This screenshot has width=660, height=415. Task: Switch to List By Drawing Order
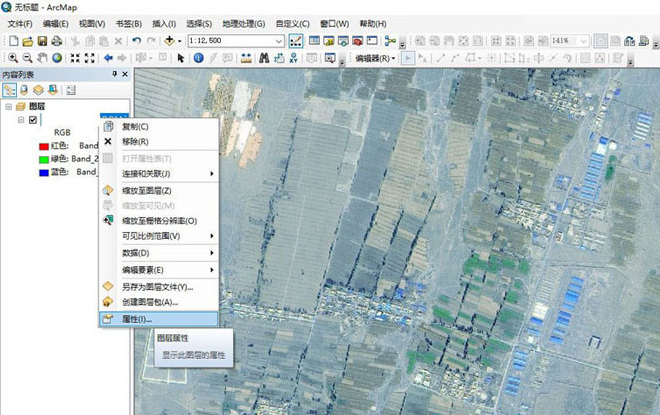(x=9, y=90)
